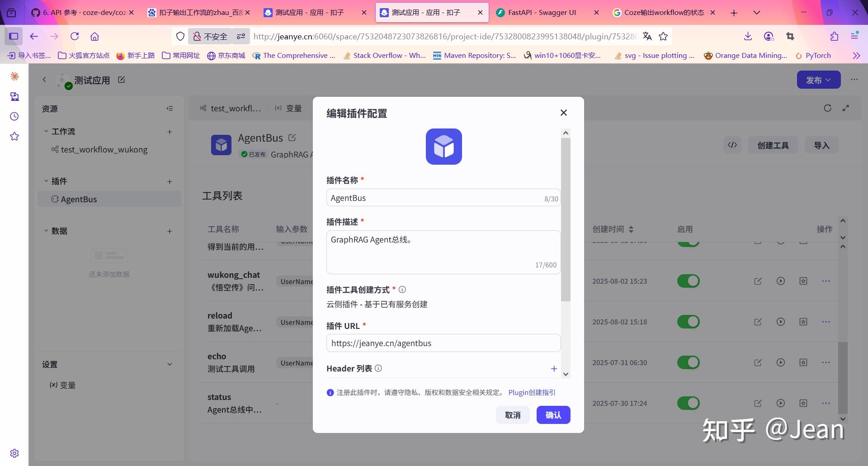Image resolution: width=868 pixels, height=466 pixels.
Task: Toggle the reload tool off
Action: tap(688, 322)
